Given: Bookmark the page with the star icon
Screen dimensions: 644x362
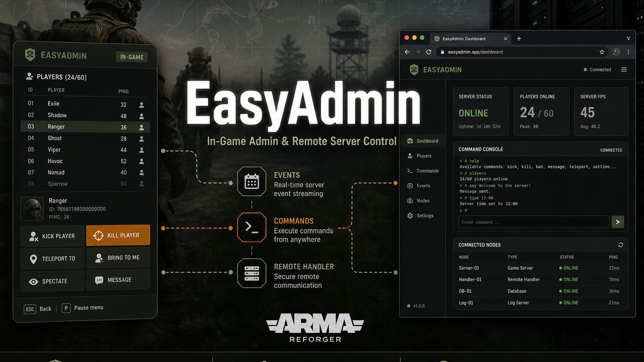Looking at the screenshot, I should [602, 52].
